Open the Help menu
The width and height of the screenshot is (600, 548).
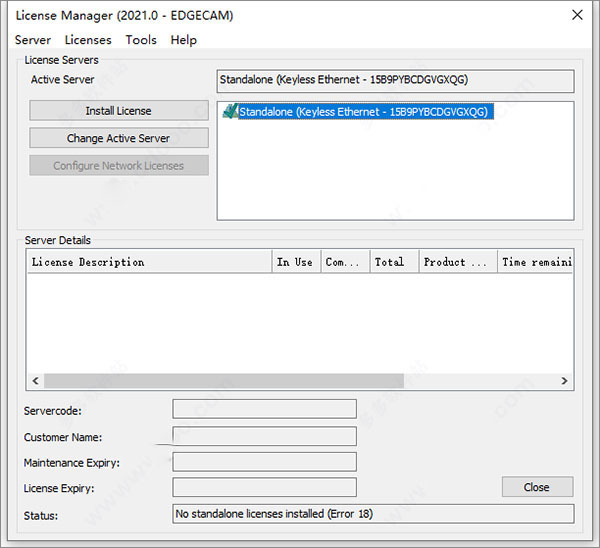[183, 40]
